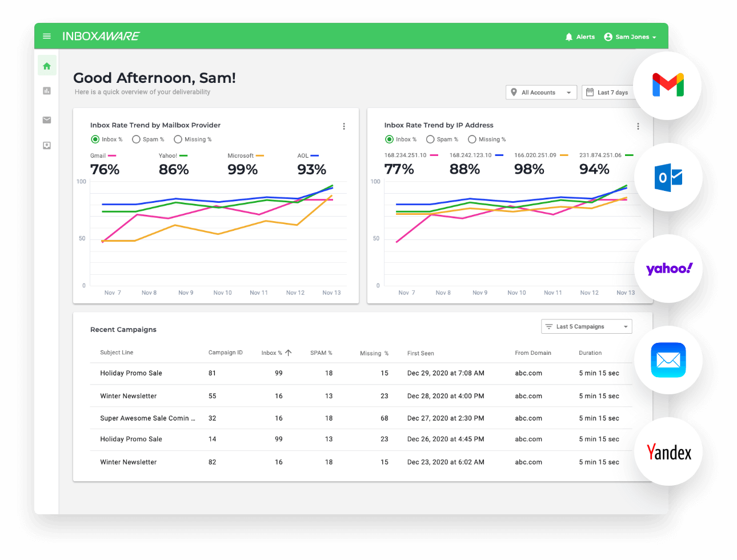737x560 pixels.
Task: Click the Gmail logo icon
Action: tap(668, 86)
